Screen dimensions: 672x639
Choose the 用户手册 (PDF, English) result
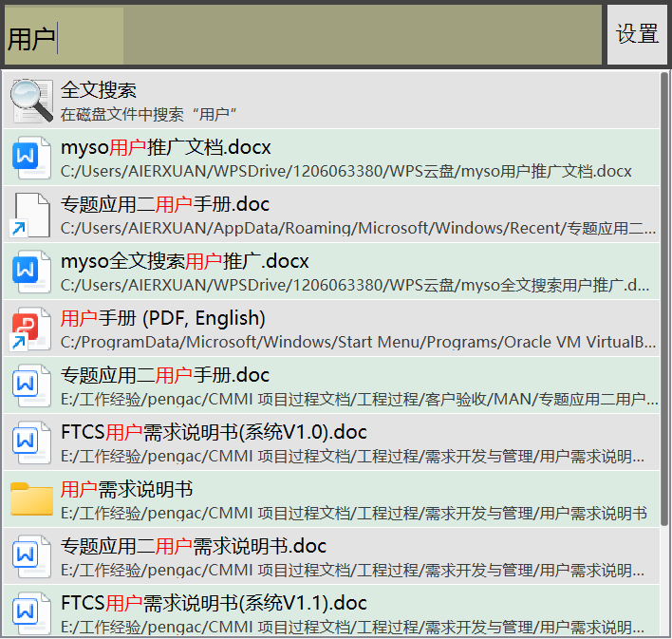click(163, 318)
